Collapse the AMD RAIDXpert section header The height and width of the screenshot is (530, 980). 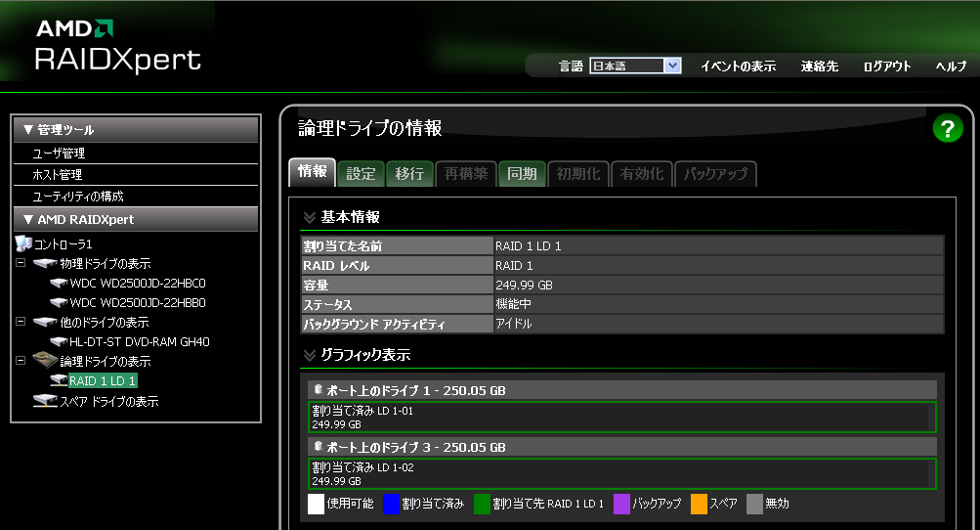pos(28,220)
